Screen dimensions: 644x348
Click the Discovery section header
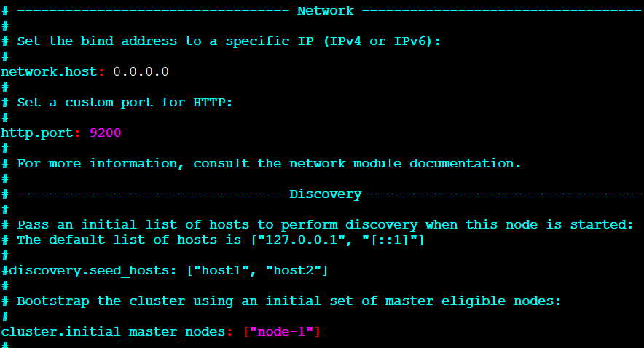pyautogui.click(x=326, y=194)
